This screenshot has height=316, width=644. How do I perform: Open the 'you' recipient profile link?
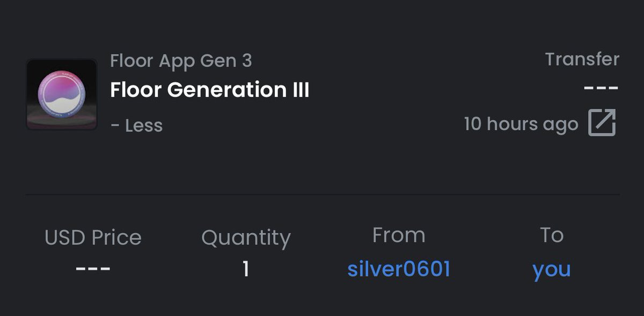point(552,270)
